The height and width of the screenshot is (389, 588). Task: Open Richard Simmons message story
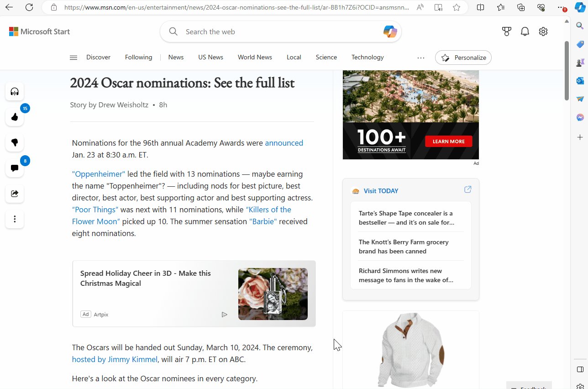point(406,275)
